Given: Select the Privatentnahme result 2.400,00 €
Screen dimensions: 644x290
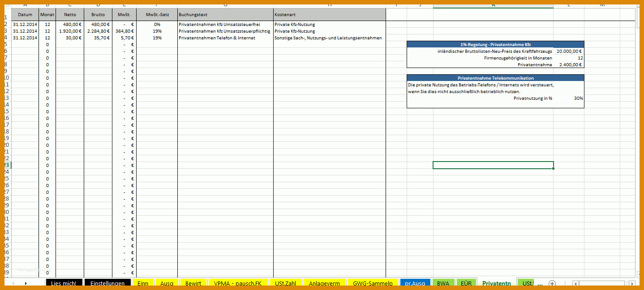Looking at the screenshot, I should click(569, 64).
